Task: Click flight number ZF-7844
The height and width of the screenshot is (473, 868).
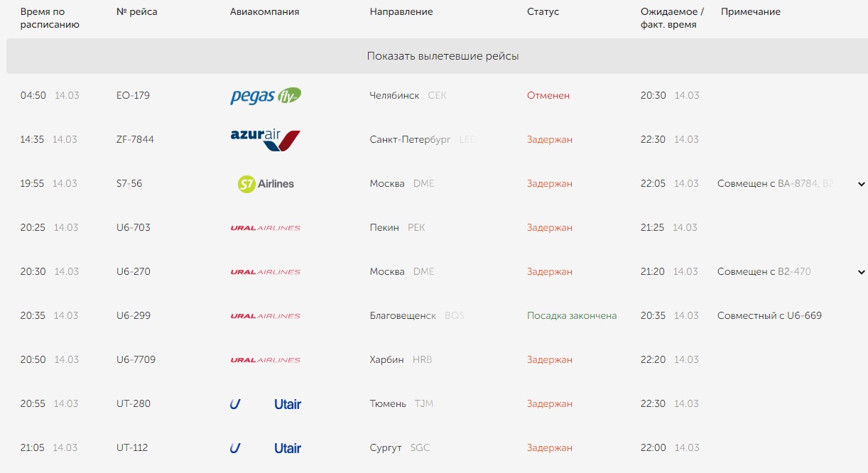Action: coord(135,139)
